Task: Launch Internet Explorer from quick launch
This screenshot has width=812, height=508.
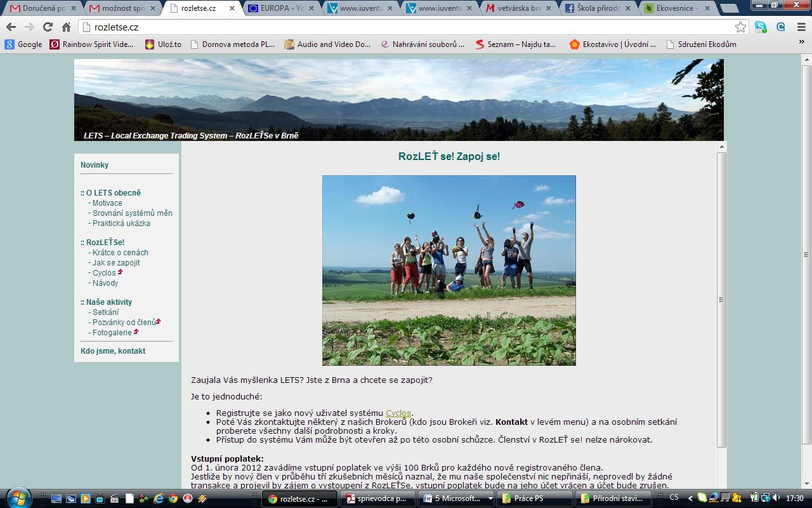Action: (159, 498)
